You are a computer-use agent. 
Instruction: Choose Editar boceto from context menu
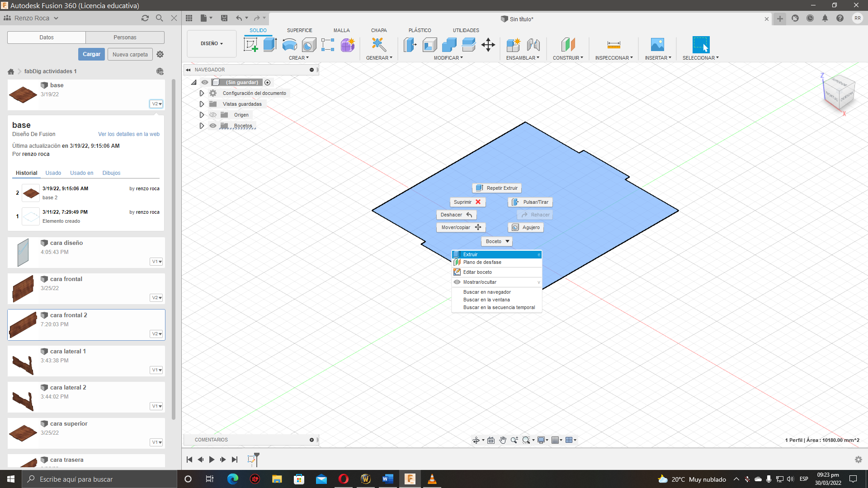(497, 272)
